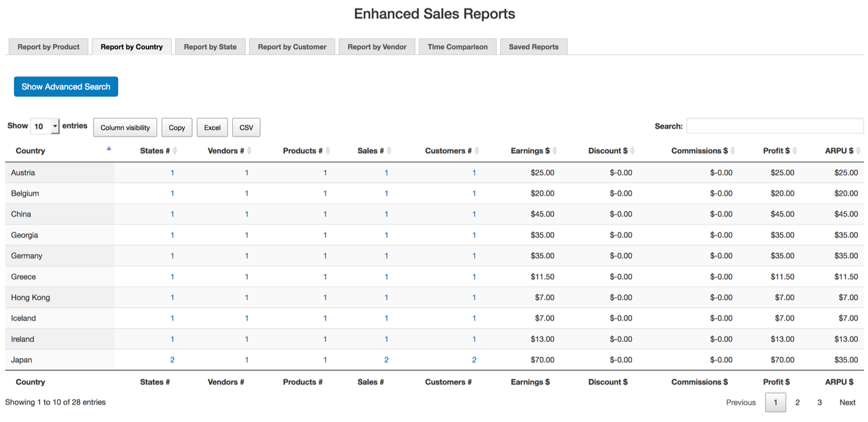
Task: Click sort icon beside Vendors # header
Action: point(249,151)
